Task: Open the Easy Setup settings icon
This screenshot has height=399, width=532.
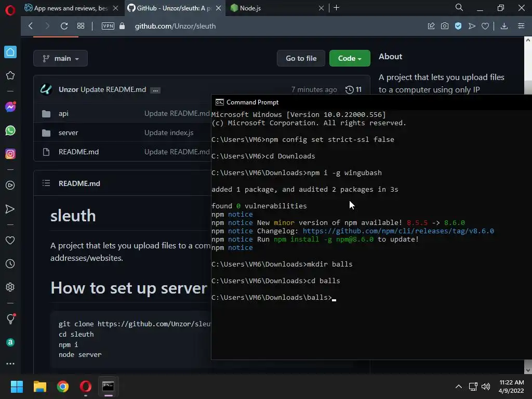Action: (521, 26)
